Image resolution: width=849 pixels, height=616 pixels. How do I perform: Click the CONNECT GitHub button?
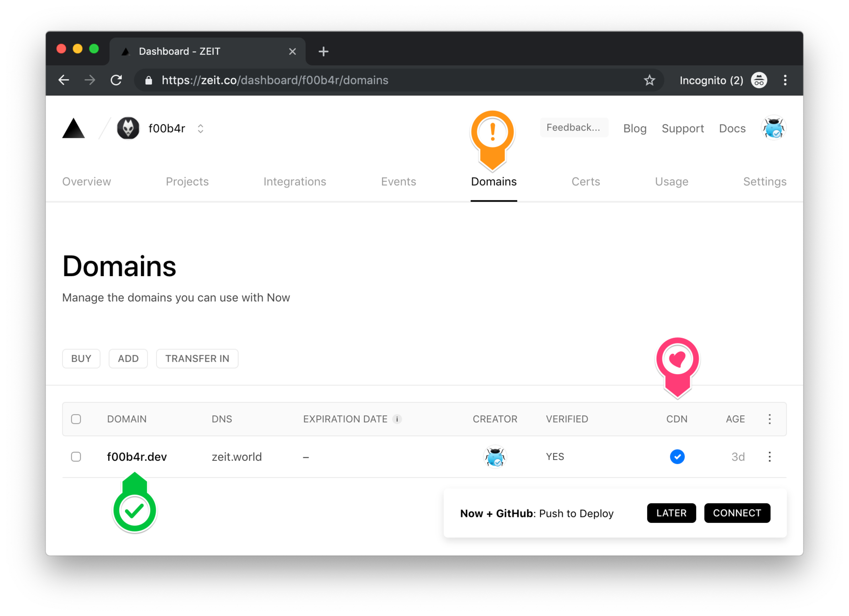(x=737, y=513)
